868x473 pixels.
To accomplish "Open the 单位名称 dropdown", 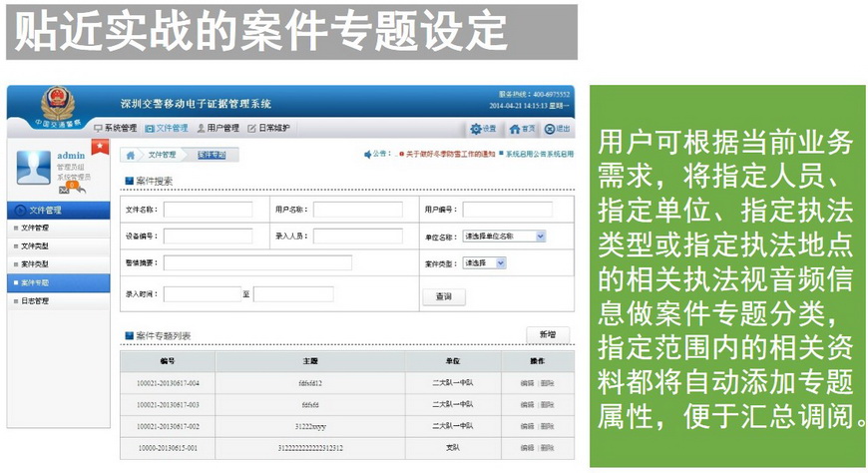I will coord(504,236).
